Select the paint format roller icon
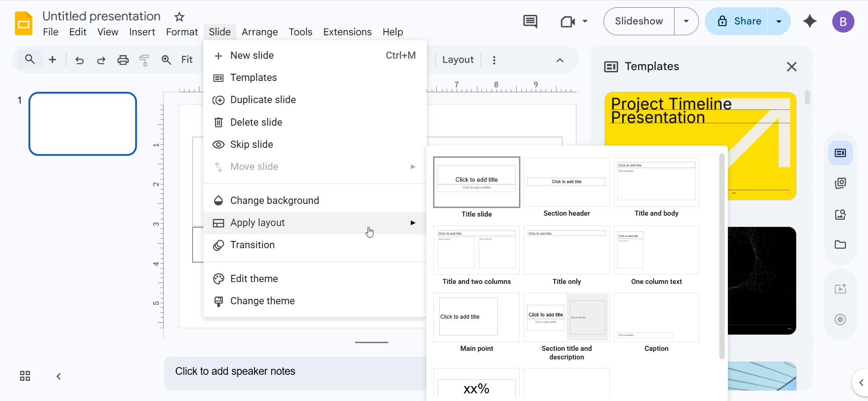The width and height of the screenshot is (868, 401). tap(144, 60)
